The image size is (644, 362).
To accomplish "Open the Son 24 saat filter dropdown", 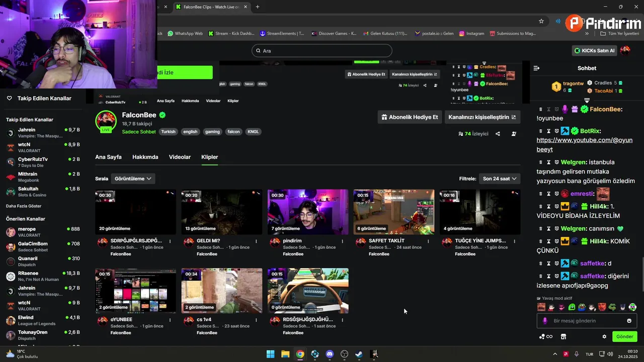I will tap(500, 178).
